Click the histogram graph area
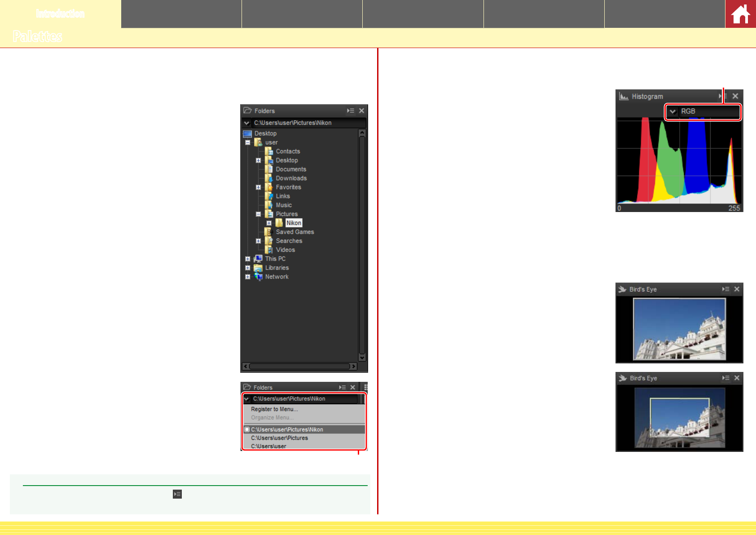The width and height of the screenshot is (756, 535). coord(679,161)
